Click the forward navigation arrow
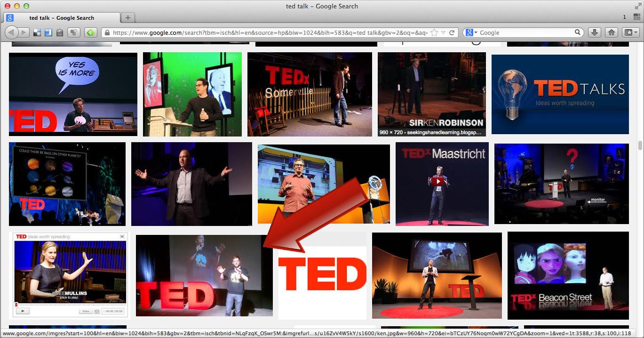This screenshot has height=338, width=644. pos(24,32)
